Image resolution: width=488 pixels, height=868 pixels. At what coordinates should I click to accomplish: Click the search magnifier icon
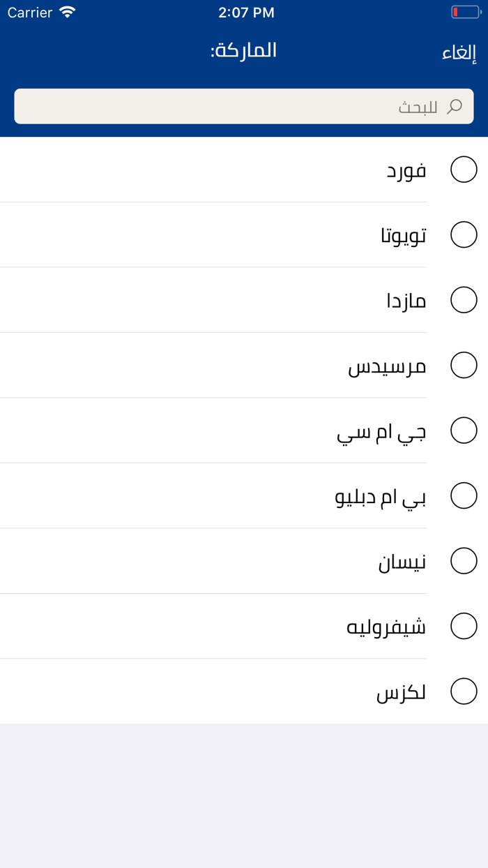click(455, 106)
